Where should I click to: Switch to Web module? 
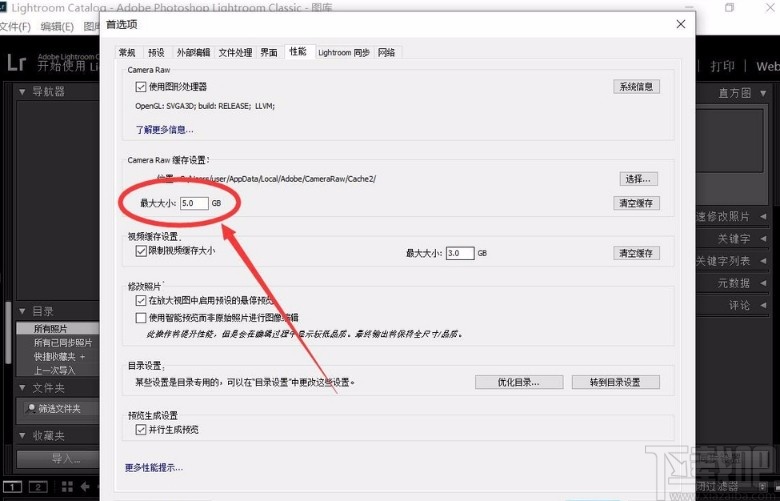click(x=768, y=66)
